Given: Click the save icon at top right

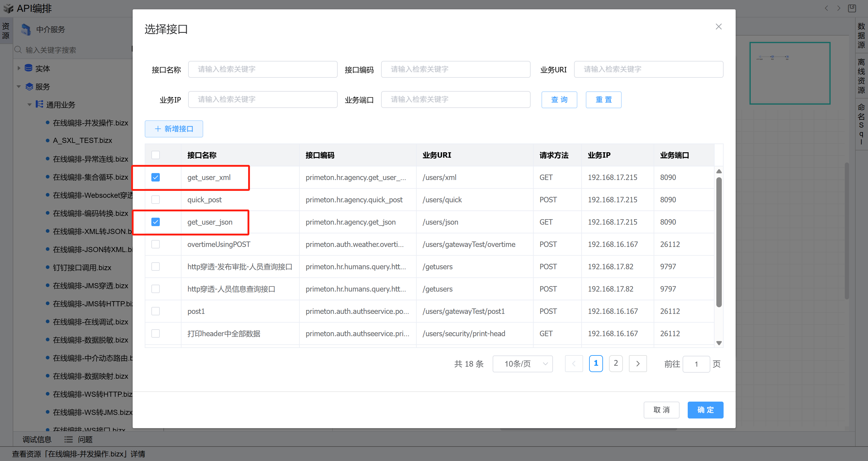Looking at the screenshot, I should pos(852,8).
